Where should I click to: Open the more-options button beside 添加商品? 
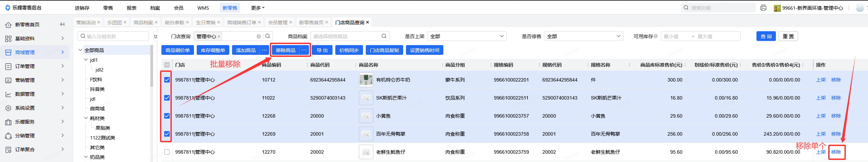pyautogui.click(x=264, y=50)
